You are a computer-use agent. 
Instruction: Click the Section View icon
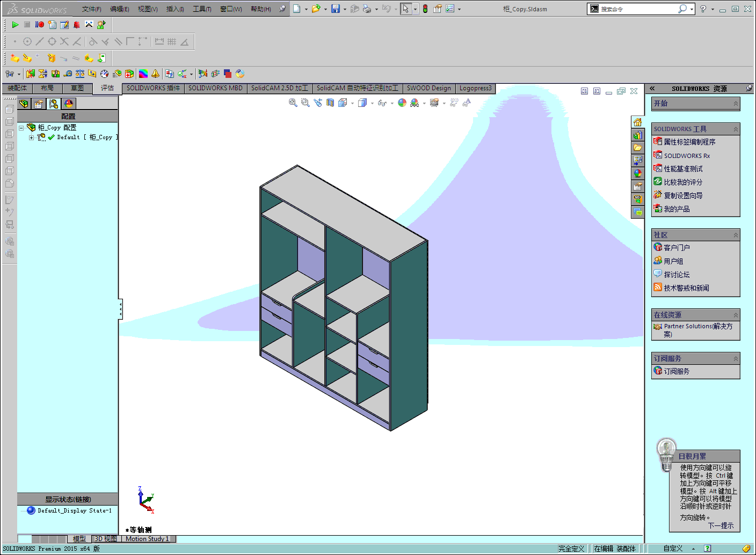(330, 103)
